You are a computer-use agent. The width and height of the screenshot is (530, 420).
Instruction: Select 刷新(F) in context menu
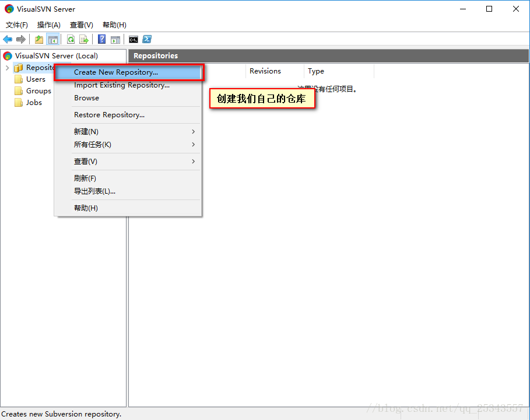coord(128,178)
